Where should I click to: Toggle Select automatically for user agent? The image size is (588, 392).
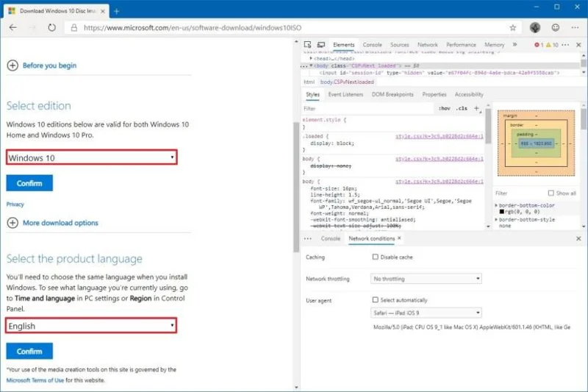click(376, 300)
